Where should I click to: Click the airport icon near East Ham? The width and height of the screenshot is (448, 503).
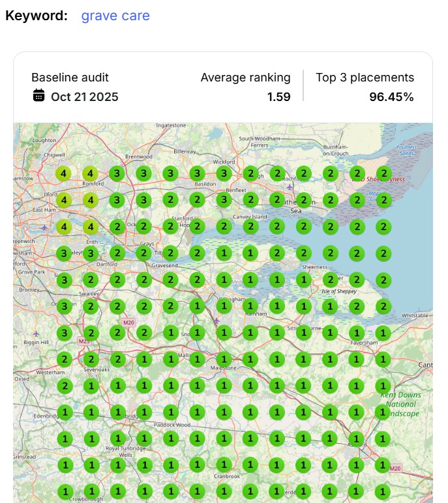[44, 227]
